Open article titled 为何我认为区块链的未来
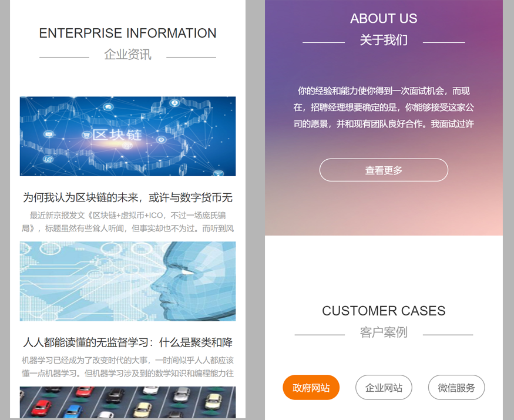Image resolution: width=514 pixels, height=420 pixels. [127, 197]
